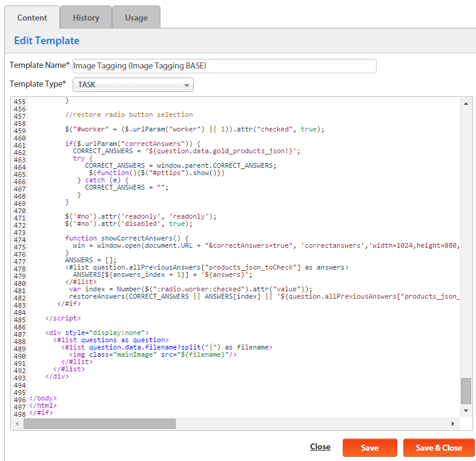Click the restoreAnswers call line

tap(264, 296)
